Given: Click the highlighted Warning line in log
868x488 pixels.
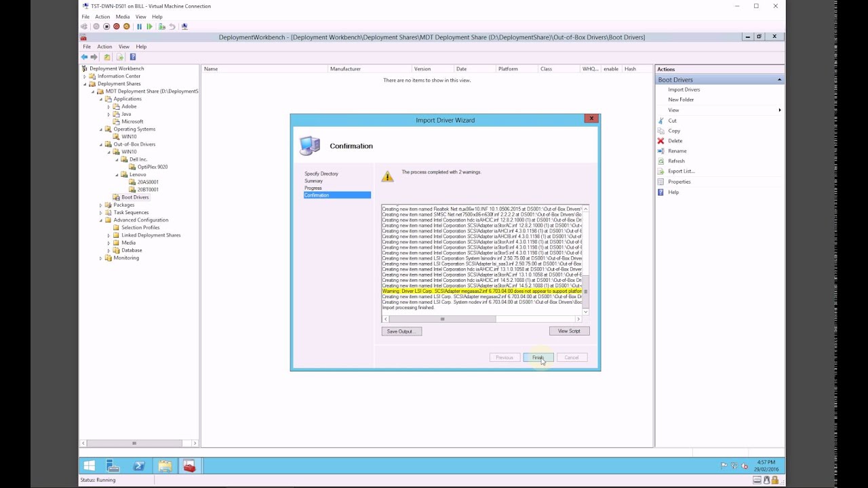Looking at the screenshot, I should [481, 291].
